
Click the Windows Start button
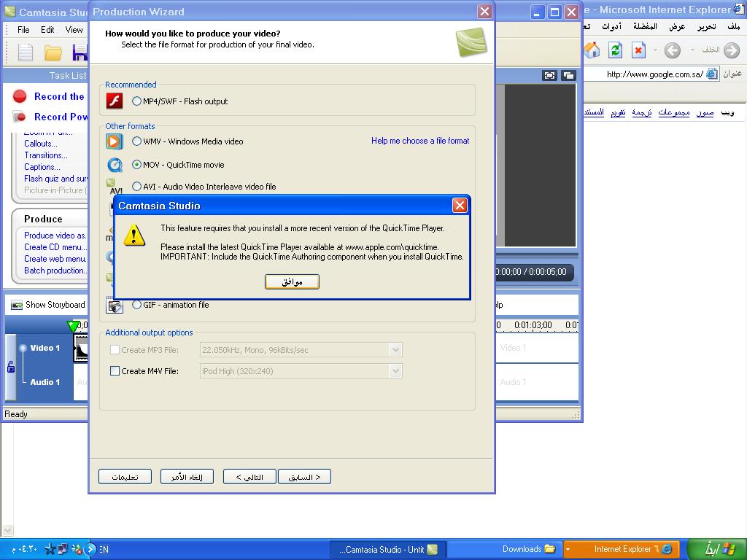point(718,549)
